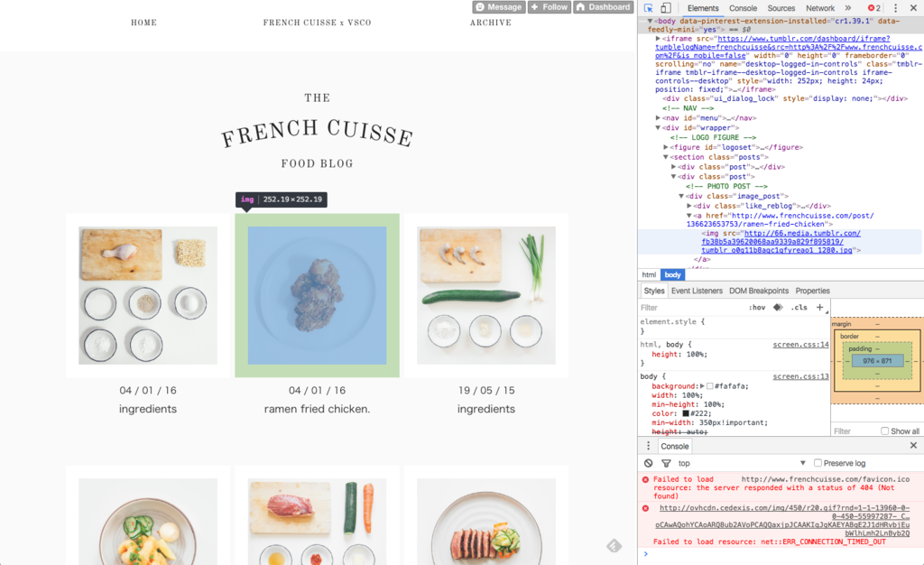This screenshot has height=565, width=924.
Task: Click the ramen fried chicken. caption
Action: (317, 409)
